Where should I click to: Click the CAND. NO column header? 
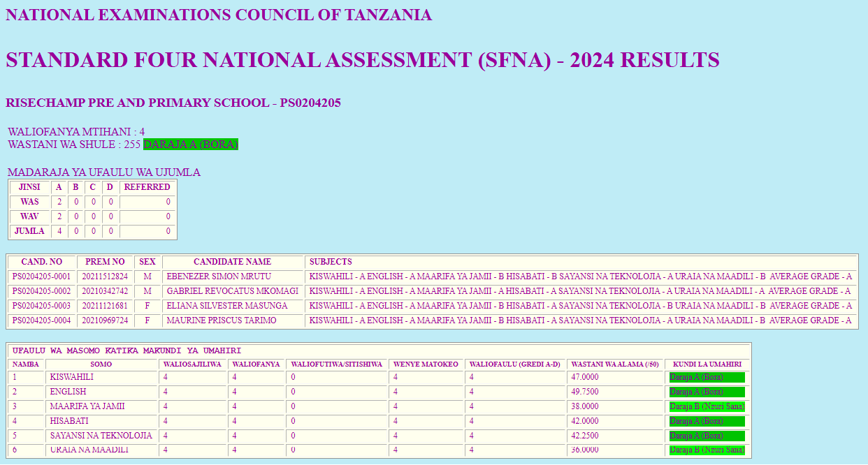(41, 263)
